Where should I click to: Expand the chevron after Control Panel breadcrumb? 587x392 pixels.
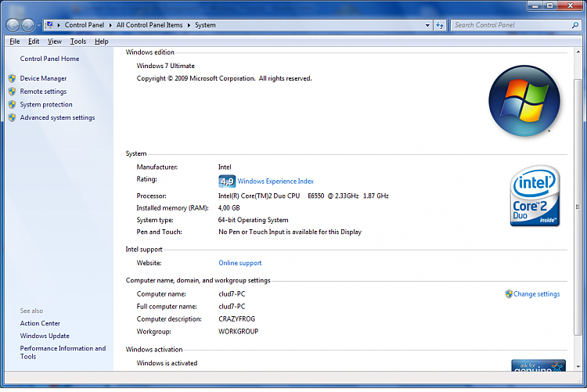coord(110,25)
